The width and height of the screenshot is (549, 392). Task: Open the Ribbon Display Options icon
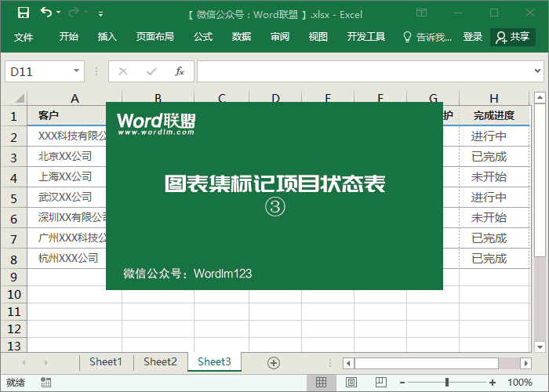(422, 13)
